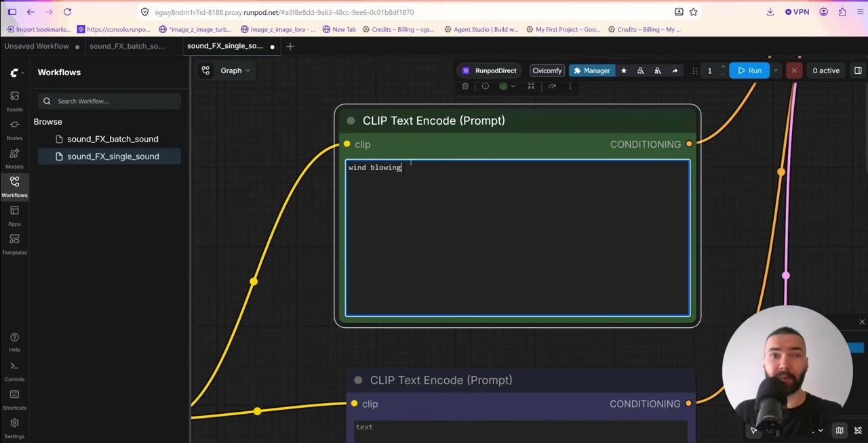Click the Search Workflow input field

pyautogui.click(x=109, y=101)
